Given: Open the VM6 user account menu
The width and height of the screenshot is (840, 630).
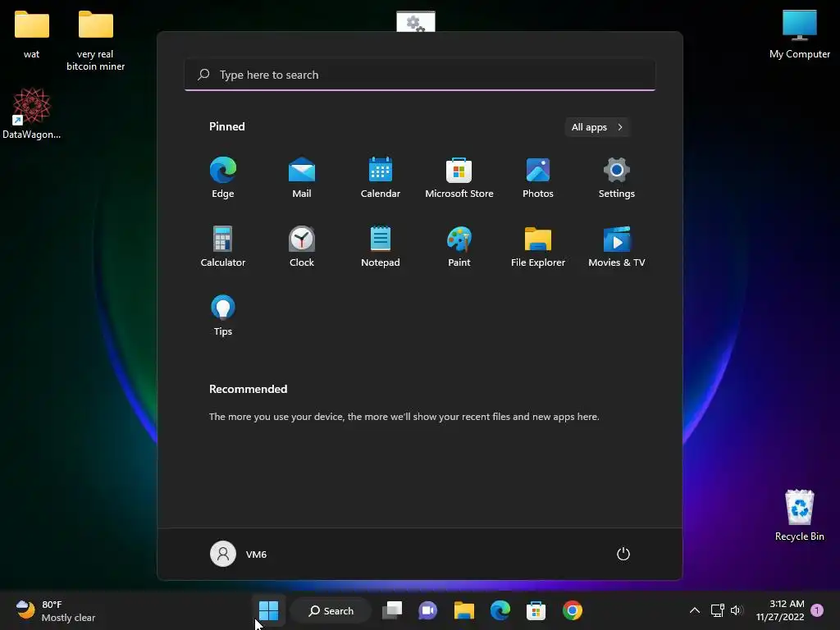Looking at the screenshot, I should coord(239,554).
